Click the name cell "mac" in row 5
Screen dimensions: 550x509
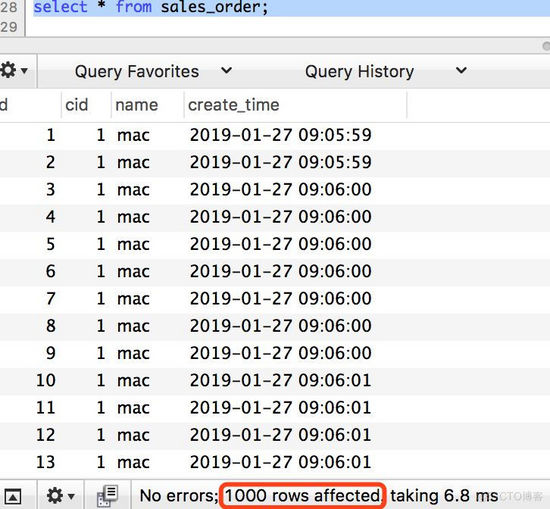(133, 245)
